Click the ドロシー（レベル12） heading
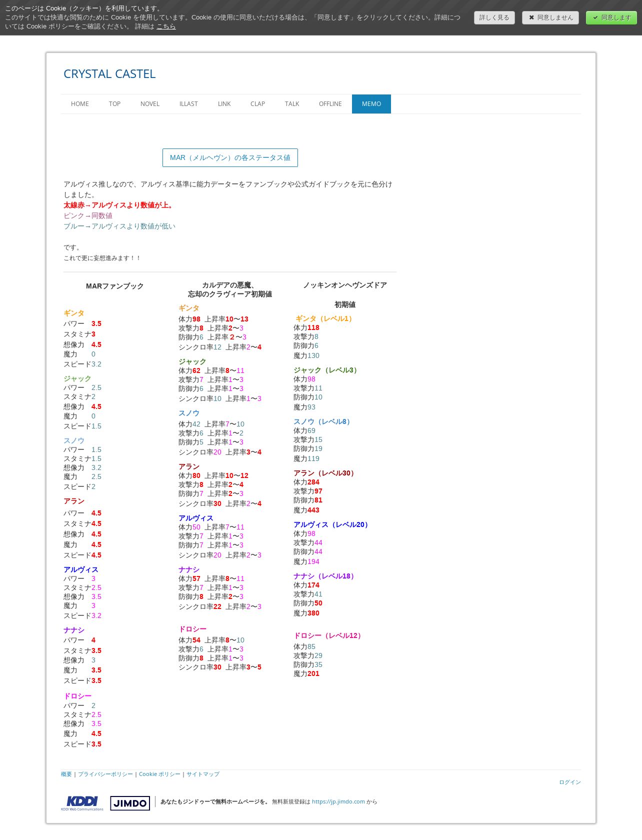Viewport: 642px width, 840px height. click(328, 635)
